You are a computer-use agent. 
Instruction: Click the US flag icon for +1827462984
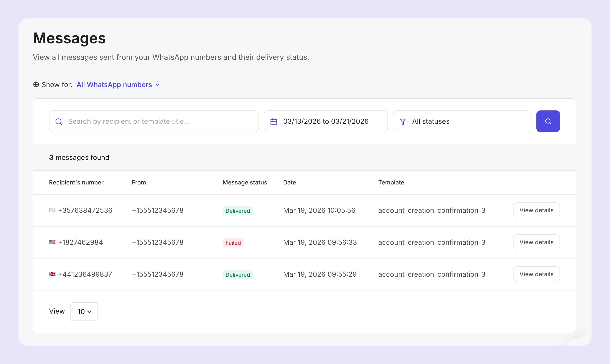[52, 242]
